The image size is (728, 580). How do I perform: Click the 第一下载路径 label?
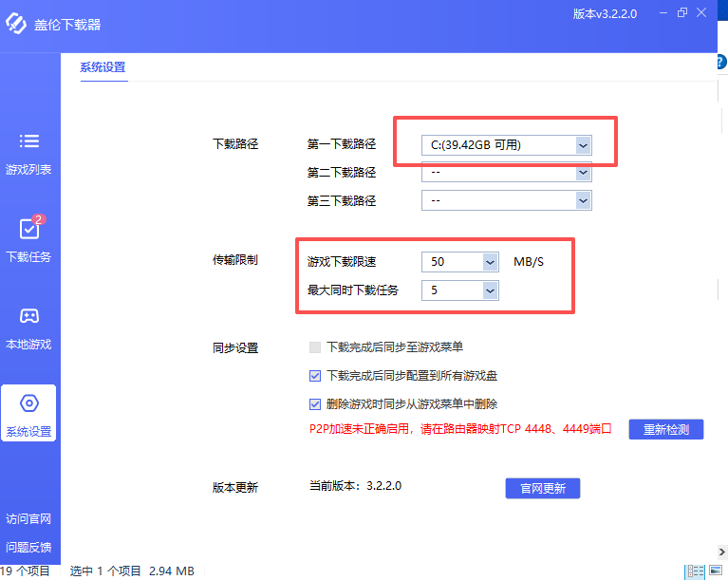click(x=342, y=144)
